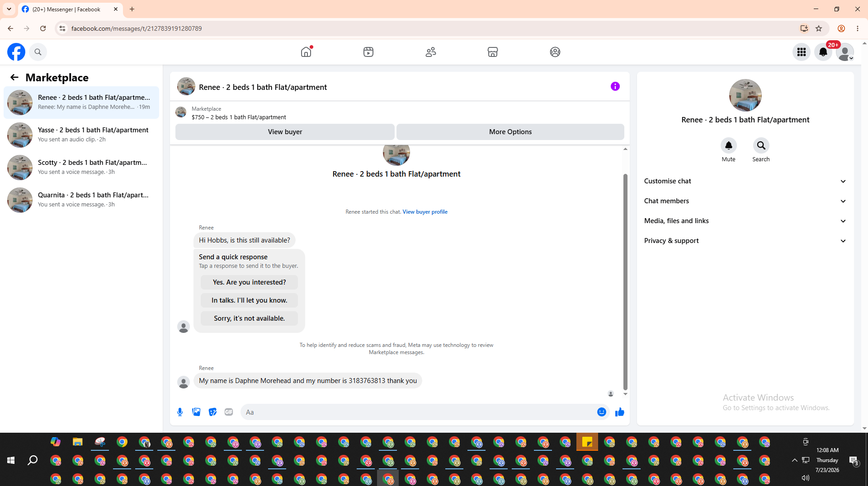
Task: Expand Customise chat section
Action: [745, 181]
